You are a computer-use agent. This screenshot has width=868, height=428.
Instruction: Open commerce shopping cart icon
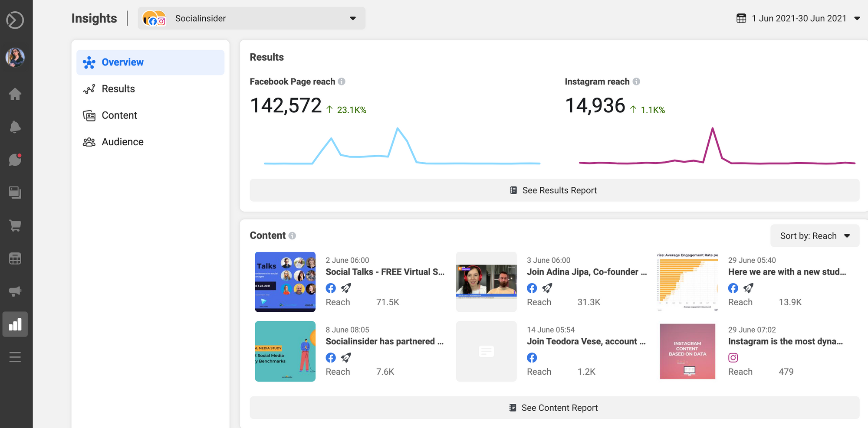pos(15,225)
